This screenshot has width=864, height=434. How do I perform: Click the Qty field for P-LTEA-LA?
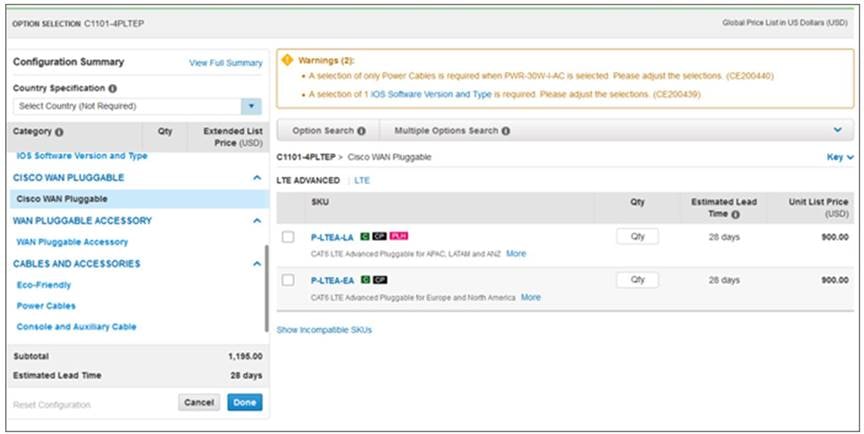[x=638, y=236]
